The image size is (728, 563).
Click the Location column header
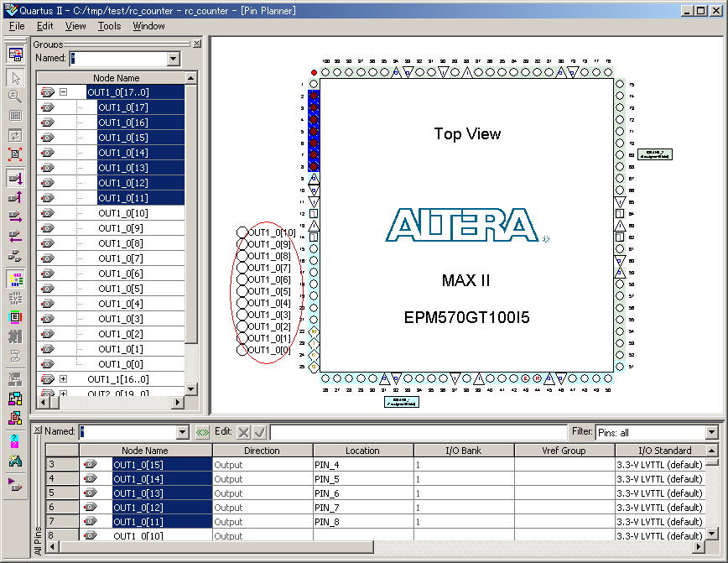362,450
